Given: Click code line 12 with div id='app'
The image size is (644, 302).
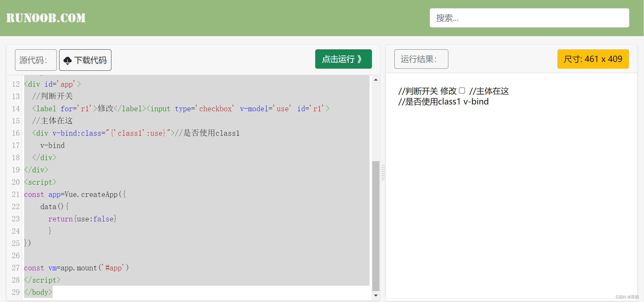Looking at the screenshot, I should 53,84.
